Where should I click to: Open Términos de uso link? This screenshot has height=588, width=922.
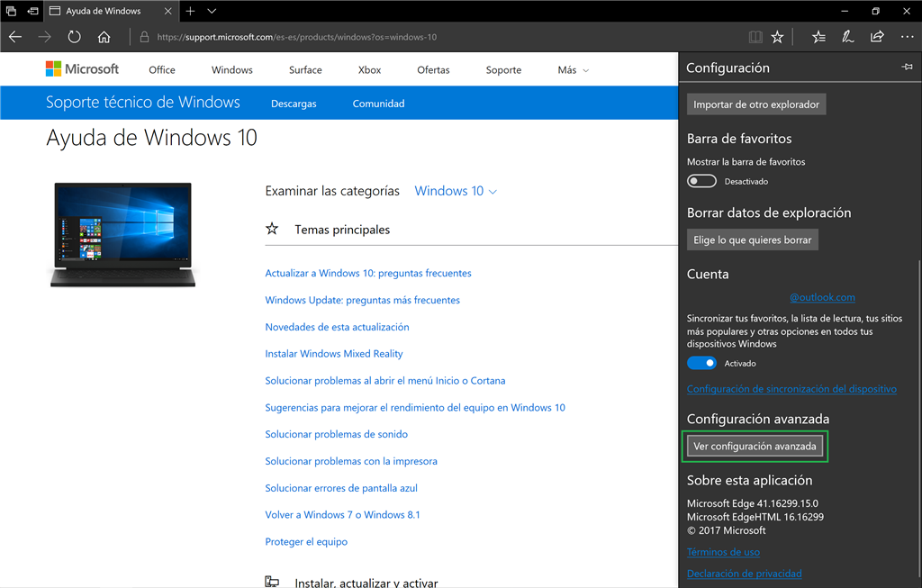[x=723, y=552]
